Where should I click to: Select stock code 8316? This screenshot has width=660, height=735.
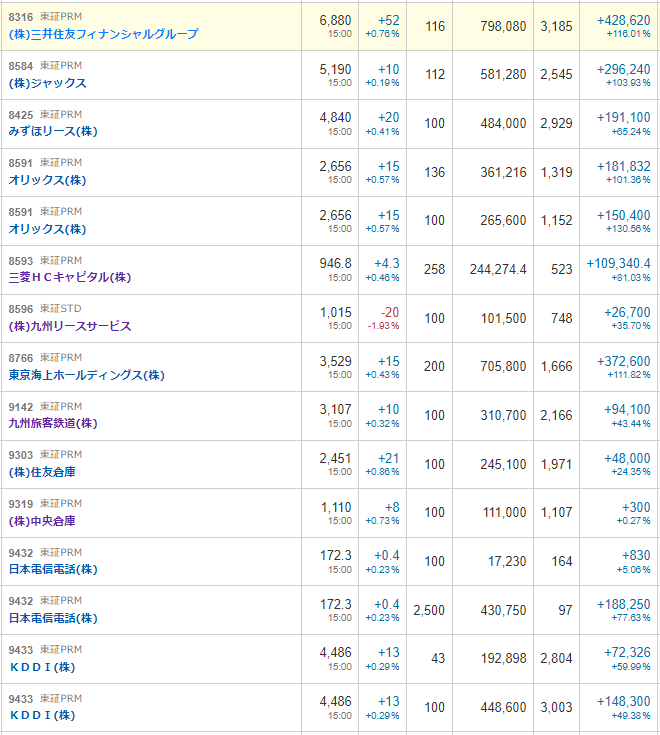coord(21,17)
